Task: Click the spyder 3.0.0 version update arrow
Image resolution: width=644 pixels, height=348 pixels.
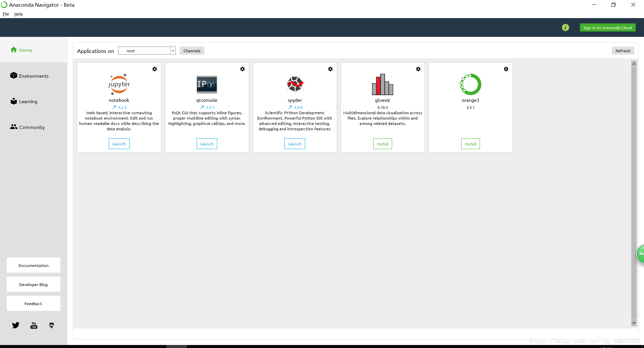Action: (290, 108)
